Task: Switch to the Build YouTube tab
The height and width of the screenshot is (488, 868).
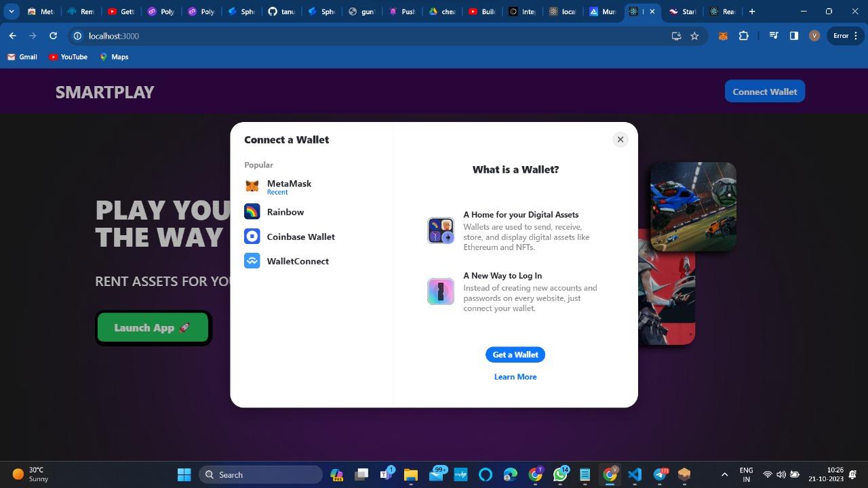Action: [x=481, y=12]
